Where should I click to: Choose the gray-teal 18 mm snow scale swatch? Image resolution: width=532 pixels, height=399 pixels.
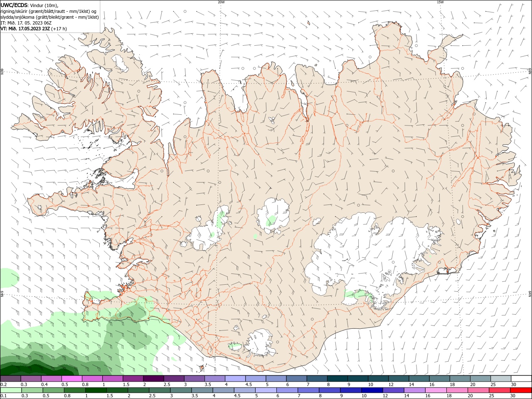pyautogui.click(x=460, y=379)
